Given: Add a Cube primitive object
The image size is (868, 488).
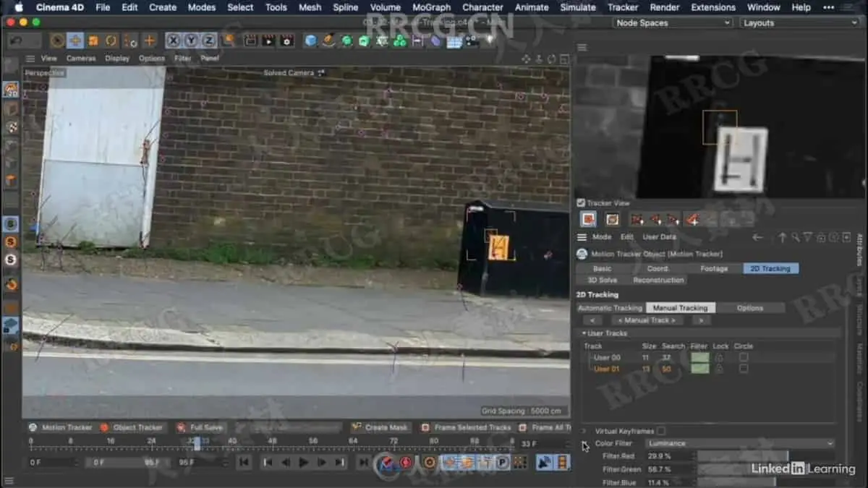Looking at the screenshot, I should (311, 40).
